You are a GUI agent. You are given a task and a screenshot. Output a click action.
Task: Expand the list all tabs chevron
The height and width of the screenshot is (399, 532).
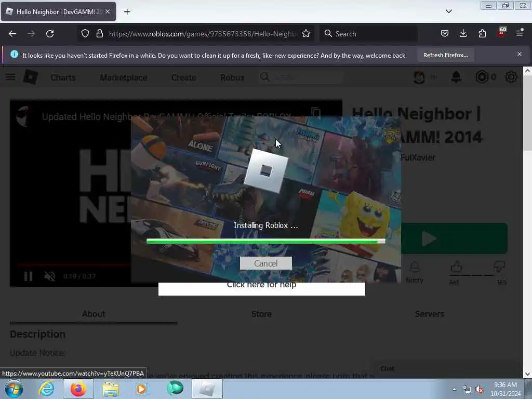448,11
